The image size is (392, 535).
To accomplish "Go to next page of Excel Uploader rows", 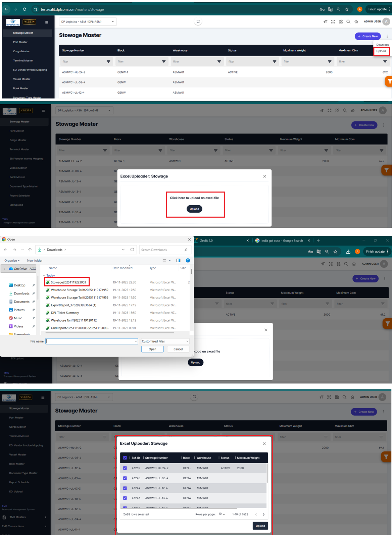I will pos(263,514).
